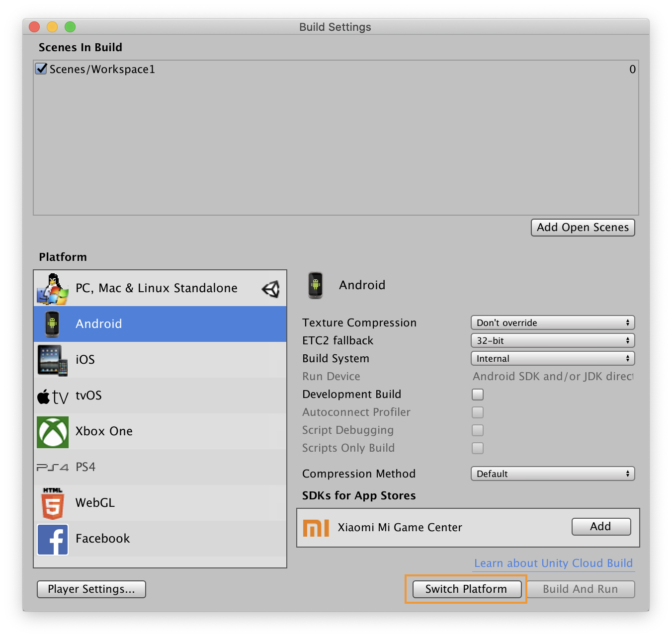Select PC, Mac & Linux Standalone platform

[x=160, y=288]
